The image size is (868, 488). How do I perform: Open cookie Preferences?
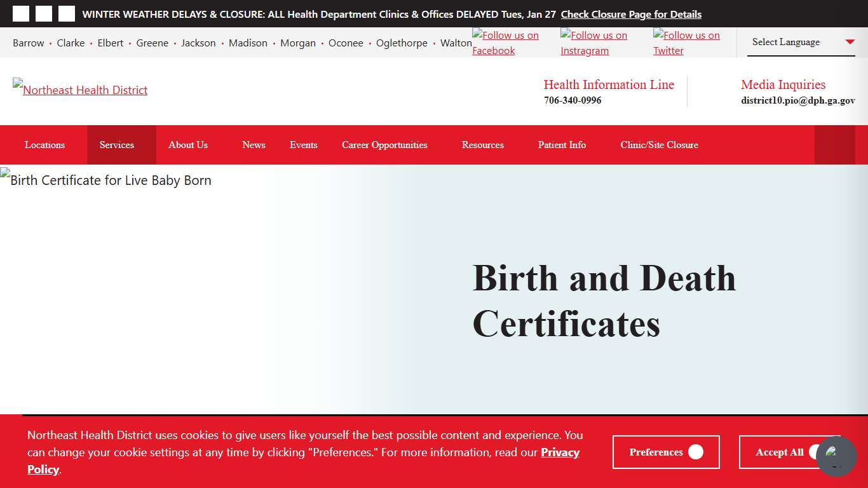[666, 452]
